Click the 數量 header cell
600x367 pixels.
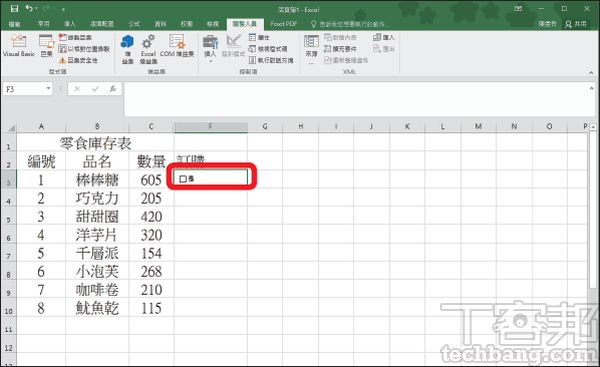[x=151, y=162]
